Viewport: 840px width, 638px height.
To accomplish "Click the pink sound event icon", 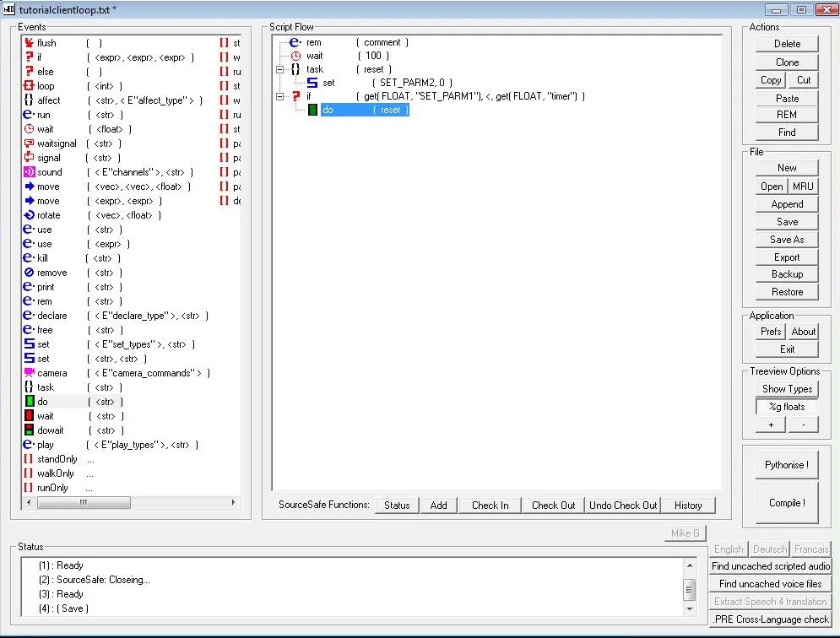I will click(x=29, y=172).
